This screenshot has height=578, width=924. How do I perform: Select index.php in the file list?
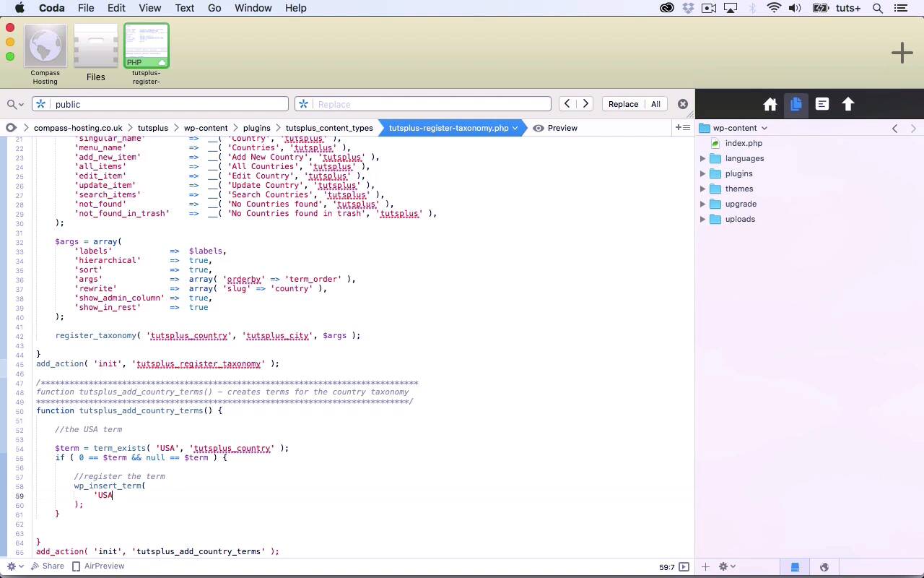coord(744,143)
